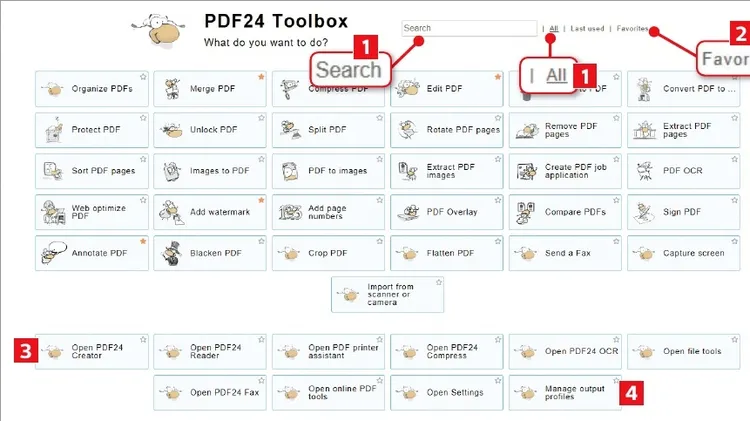Click the PDF OCR tool icon
Viewport: 750px width, 421px height.
coord(644,171)
